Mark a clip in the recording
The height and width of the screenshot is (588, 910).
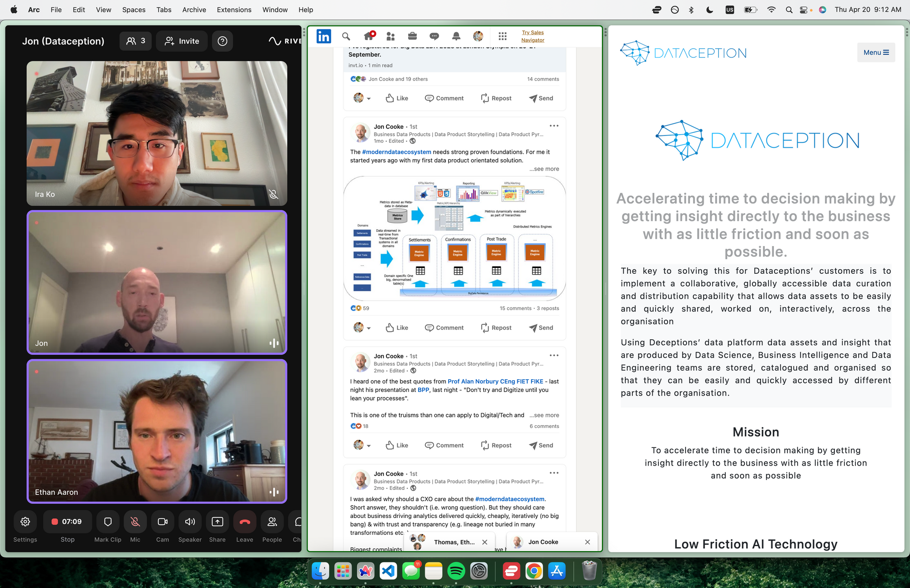coord(108,522)
